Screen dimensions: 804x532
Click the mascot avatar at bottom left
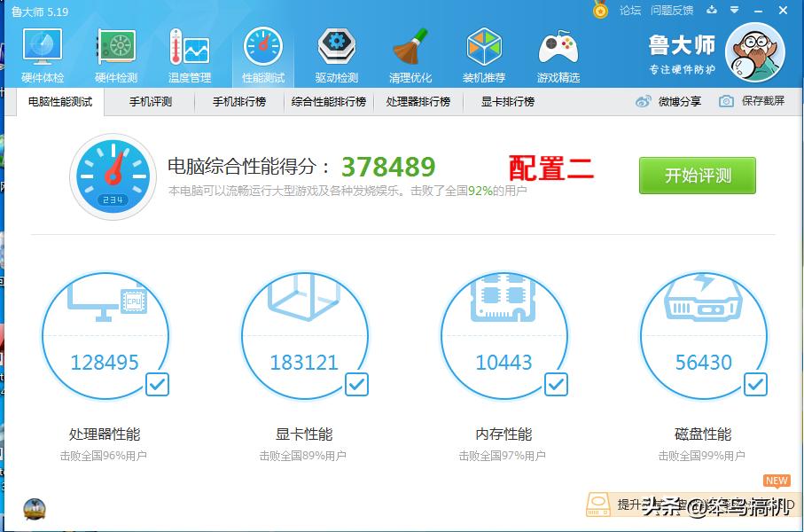coord(33,510)
